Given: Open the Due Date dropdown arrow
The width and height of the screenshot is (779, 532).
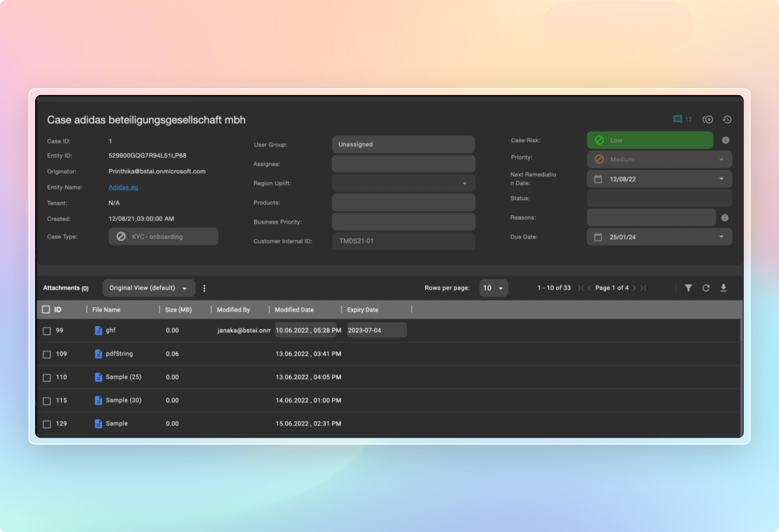Looking at the screenshot, I should (721, 237).
